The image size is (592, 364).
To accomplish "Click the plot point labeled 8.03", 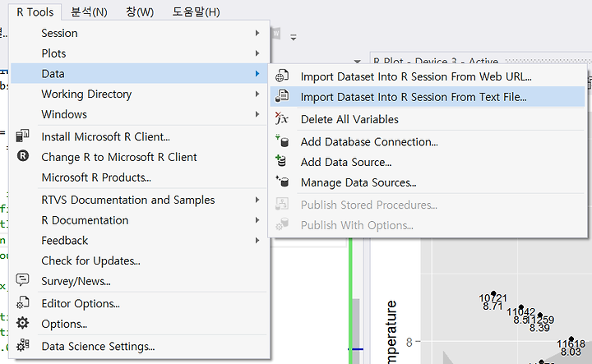I will (571, 339).
